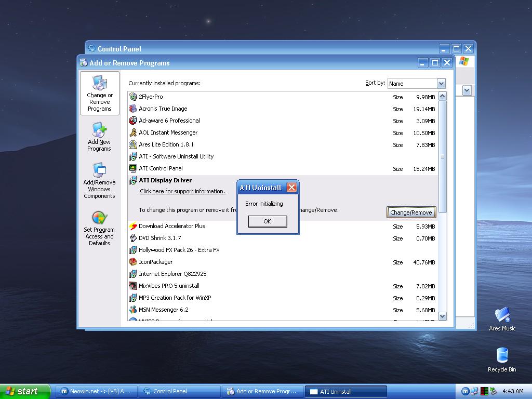Select the IconPackager paint icon
The width and height of the screenshot is (532, 399).
[x=134, y=262]
